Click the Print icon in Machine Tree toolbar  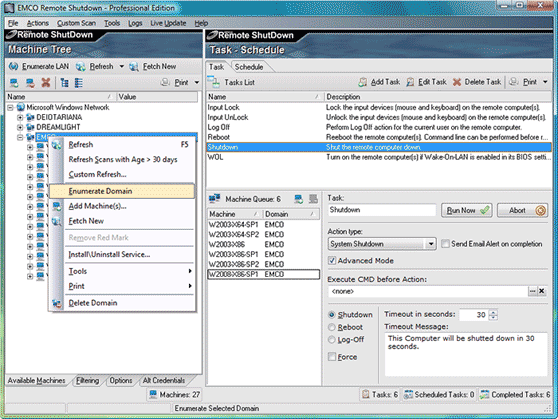(x=165, y=83)
